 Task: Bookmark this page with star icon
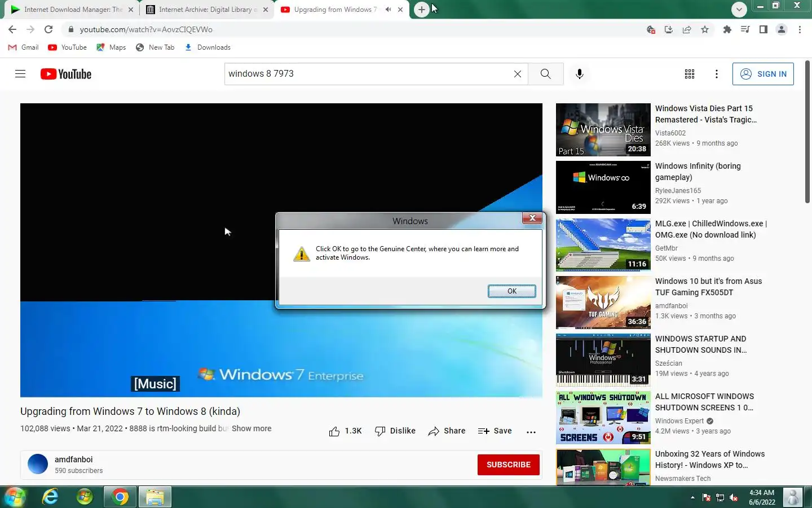705,29
